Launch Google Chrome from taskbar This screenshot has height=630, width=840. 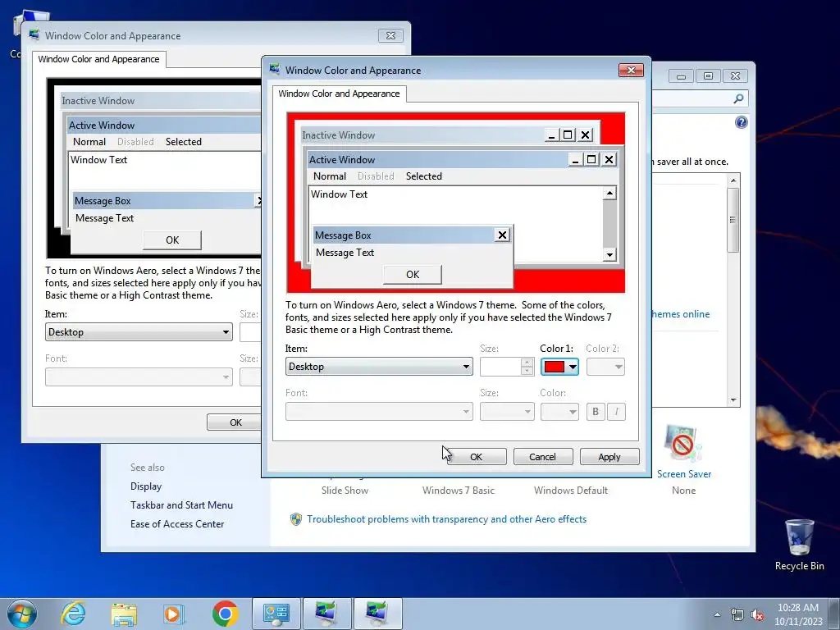click(225, 614)
